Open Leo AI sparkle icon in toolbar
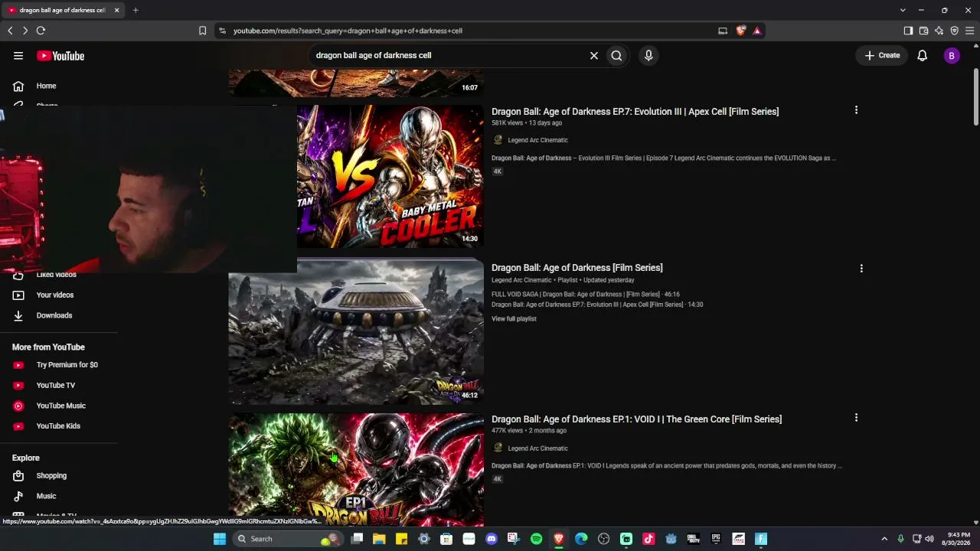The height and width of the screenshot is (551, 980). (x=939, y=31)
